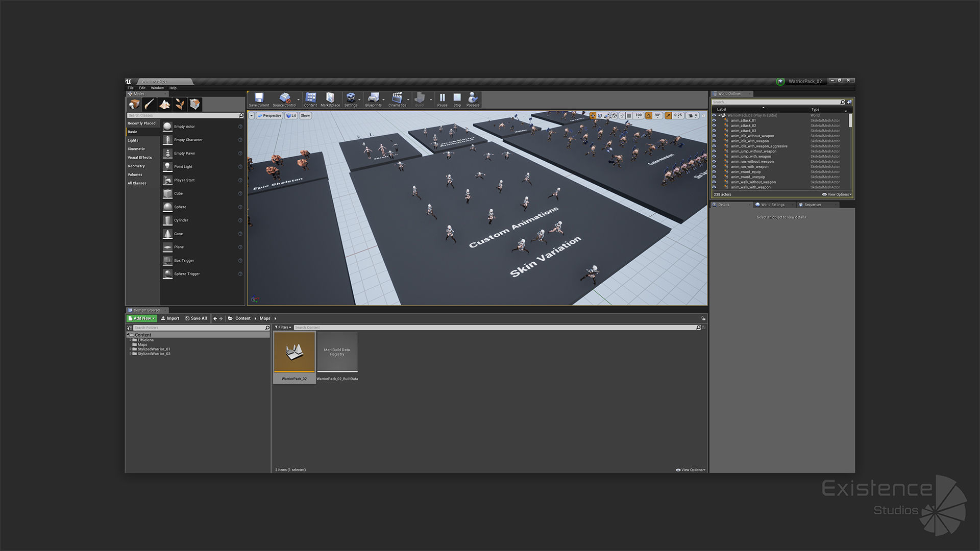Open the Window menu
Screen dimensions: 980x551
(157, 88)
